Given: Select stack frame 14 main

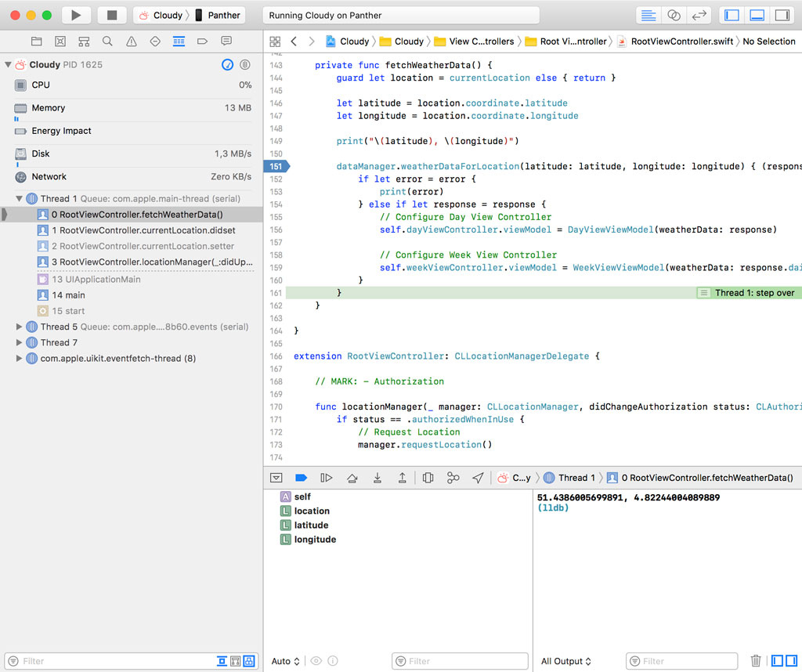Looking at the screenshot, I should (68, 295).
